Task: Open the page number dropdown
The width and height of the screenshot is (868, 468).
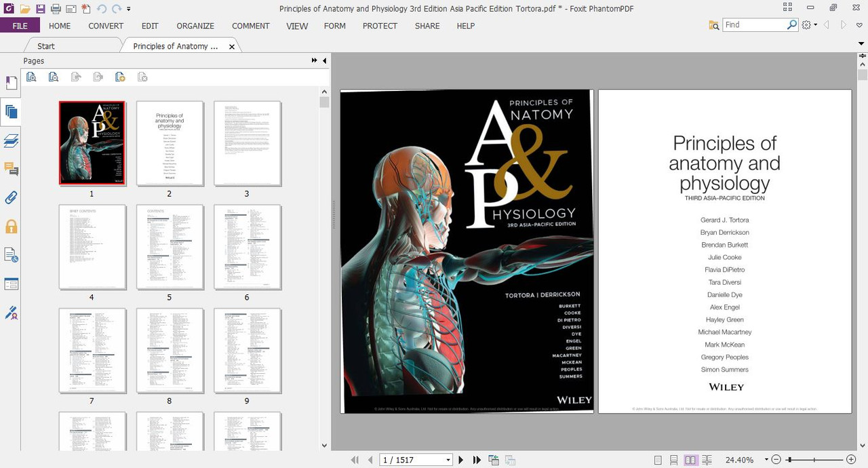Action: (448, 460)
